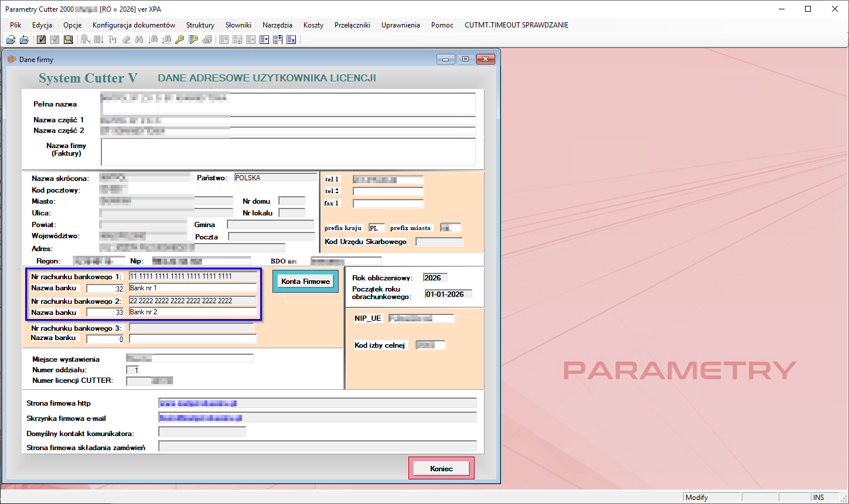
Task: Click the Początek roku obrachunkowego date field
Action: point(448,294)
